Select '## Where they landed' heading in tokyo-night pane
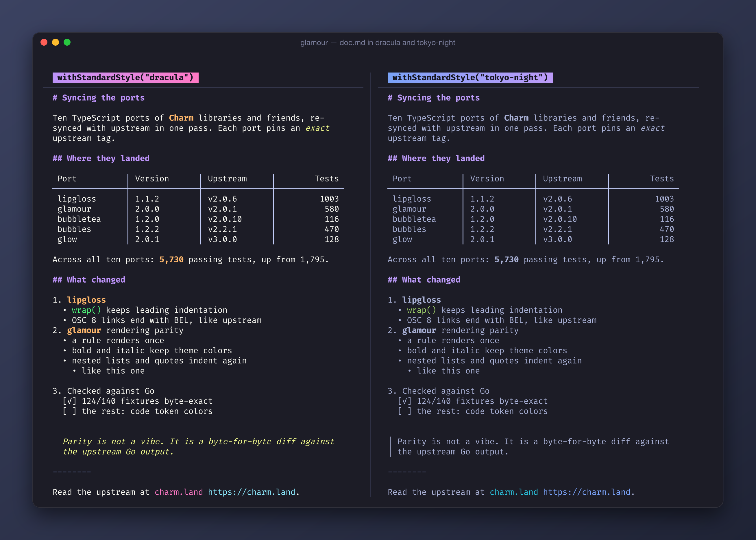Screen dimensions: 756x540 pos(436,159)
